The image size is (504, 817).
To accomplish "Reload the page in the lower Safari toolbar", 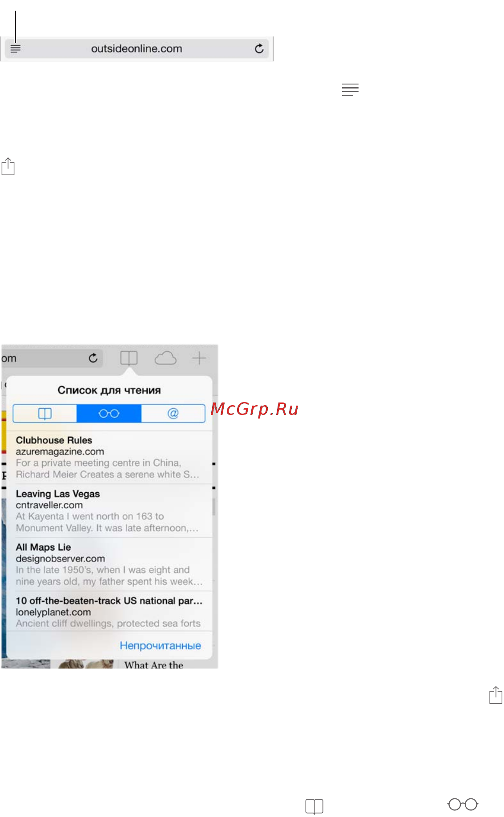I will click(93, 358).
